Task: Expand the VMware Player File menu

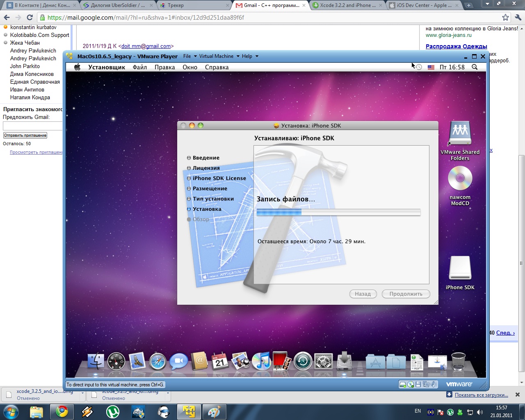Action: pos(190,56)
